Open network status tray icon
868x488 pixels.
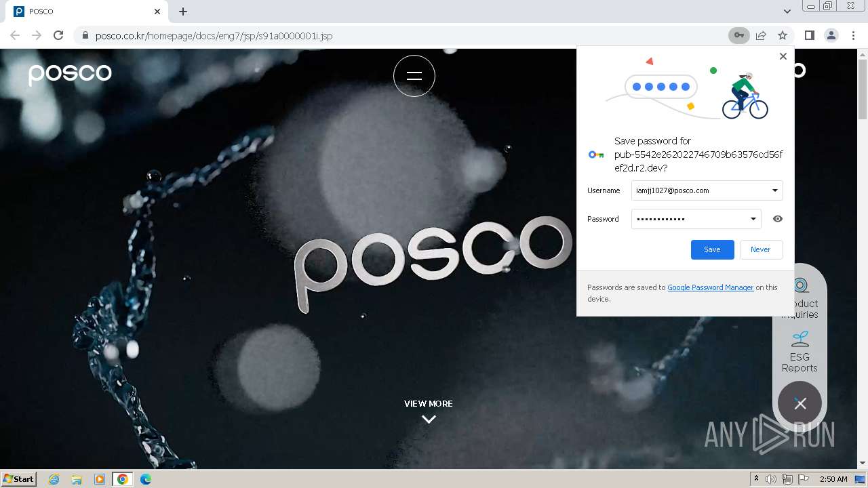pyautogui.click(x=787, y=479)
